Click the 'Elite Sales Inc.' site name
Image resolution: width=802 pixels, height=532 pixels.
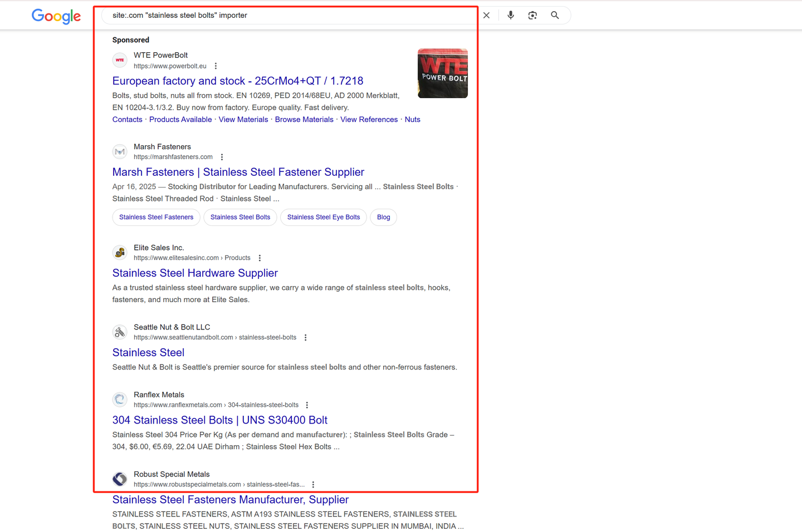[159, 248]
